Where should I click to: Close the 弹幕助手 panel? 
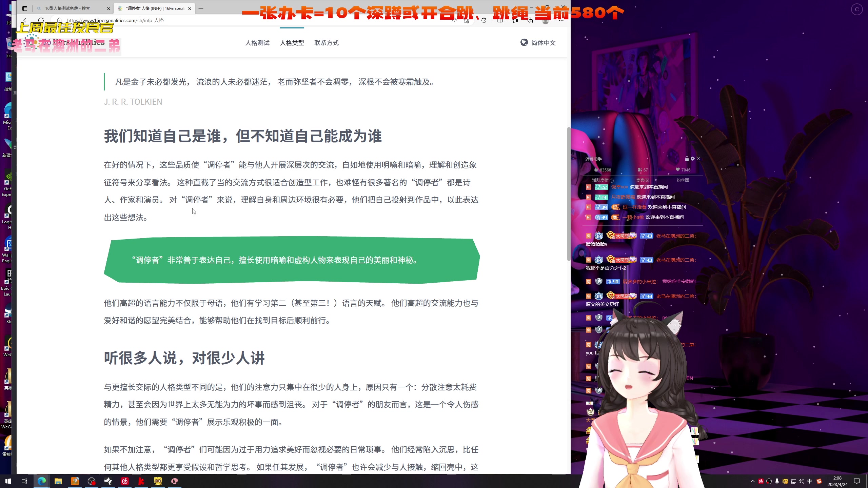click(x=698, y=159)
